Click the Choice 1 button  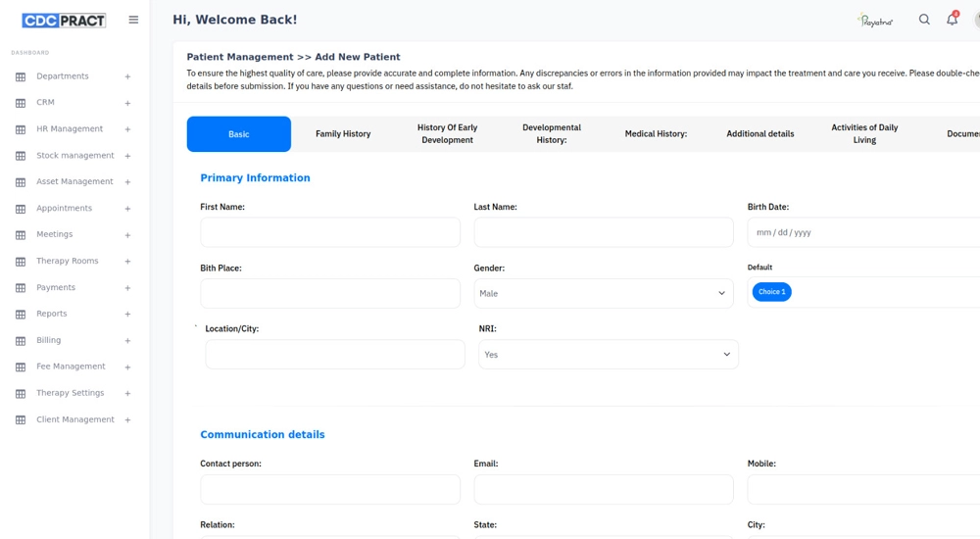(x=771, y=292)
